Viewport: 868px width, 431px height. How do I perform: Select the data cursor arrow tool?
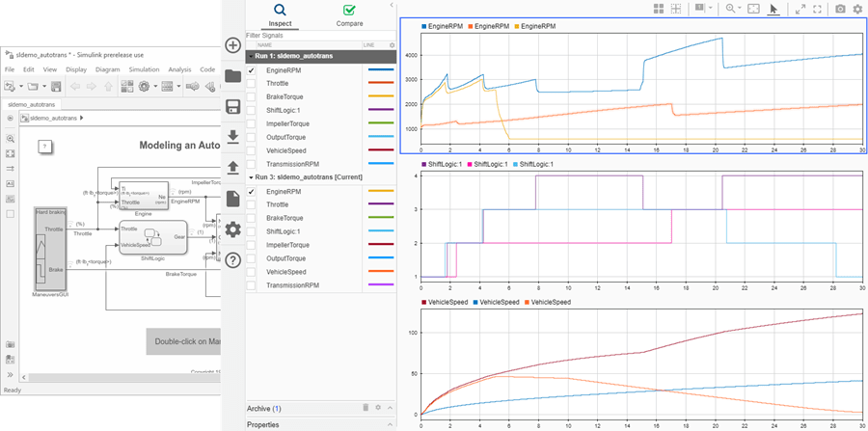tap(773, 9)
